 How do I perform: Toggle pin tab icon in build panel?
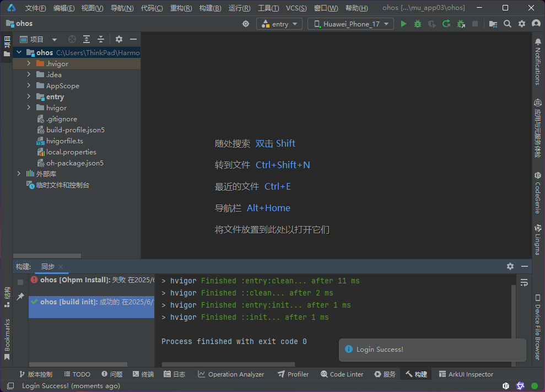click(x=20, y=297)
